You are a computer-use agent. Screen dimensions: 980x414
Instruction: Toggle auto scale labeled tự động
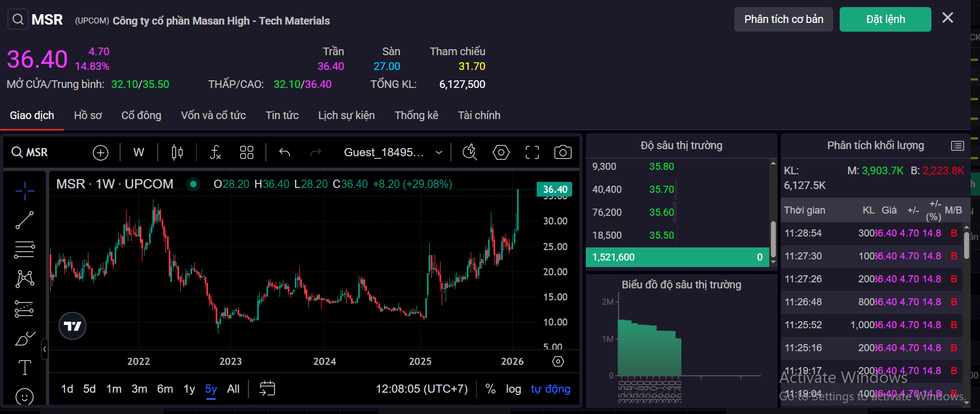[550, 389]
